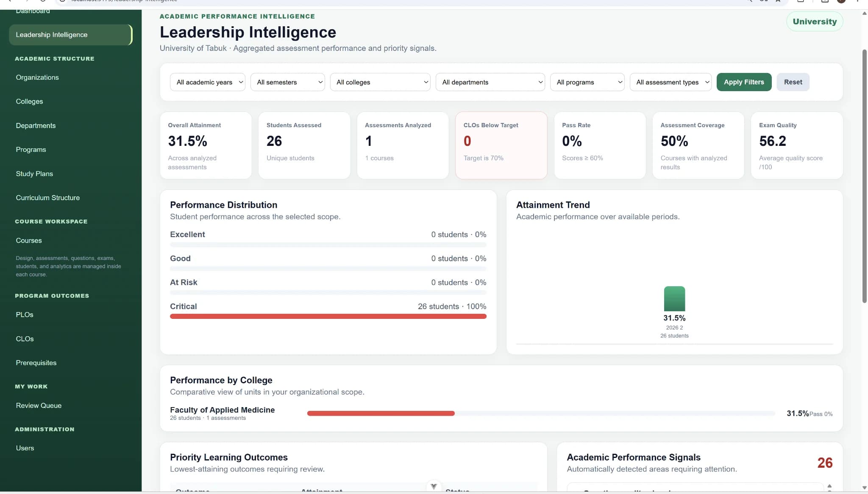Click the Faculty of Applied Medicine row title

pyautogui.click(x=222, y=410)
